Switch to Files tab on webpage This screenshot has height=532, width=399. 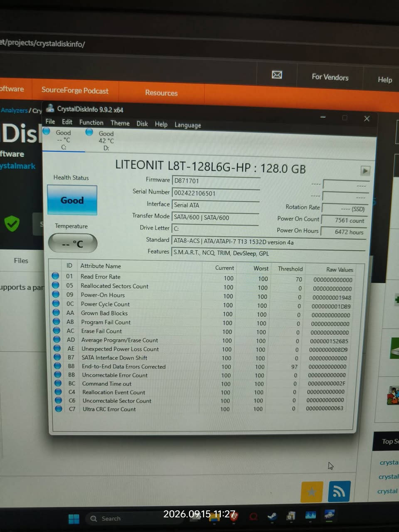[21, 261]
